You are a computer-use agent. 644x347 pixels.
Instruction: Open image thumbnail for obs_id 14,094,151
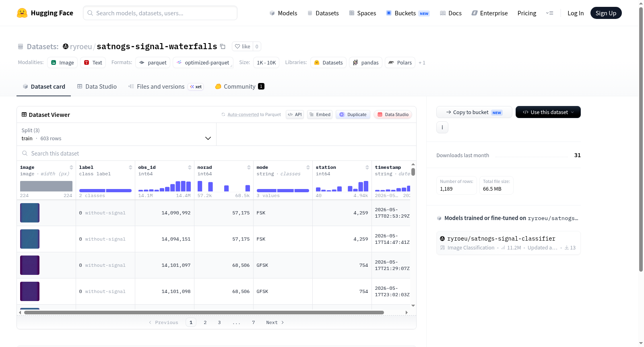[30, 239]
